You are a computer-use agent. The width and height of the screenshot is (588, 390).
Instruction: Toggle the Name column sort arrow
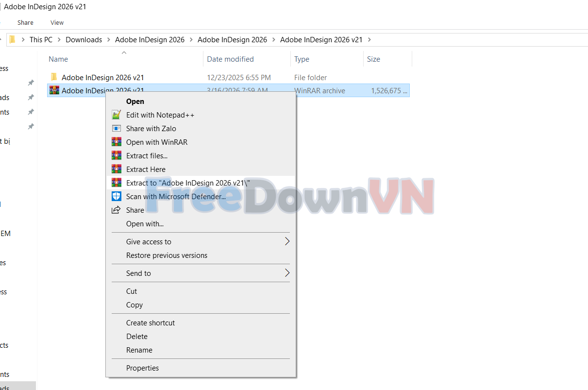point(124,53)
